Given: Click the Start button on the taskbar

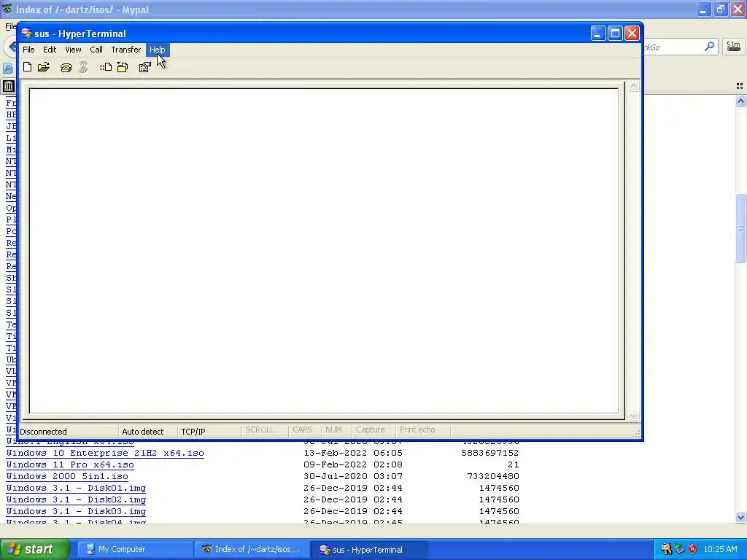Looking at the screenshot, I should (34, 549).
